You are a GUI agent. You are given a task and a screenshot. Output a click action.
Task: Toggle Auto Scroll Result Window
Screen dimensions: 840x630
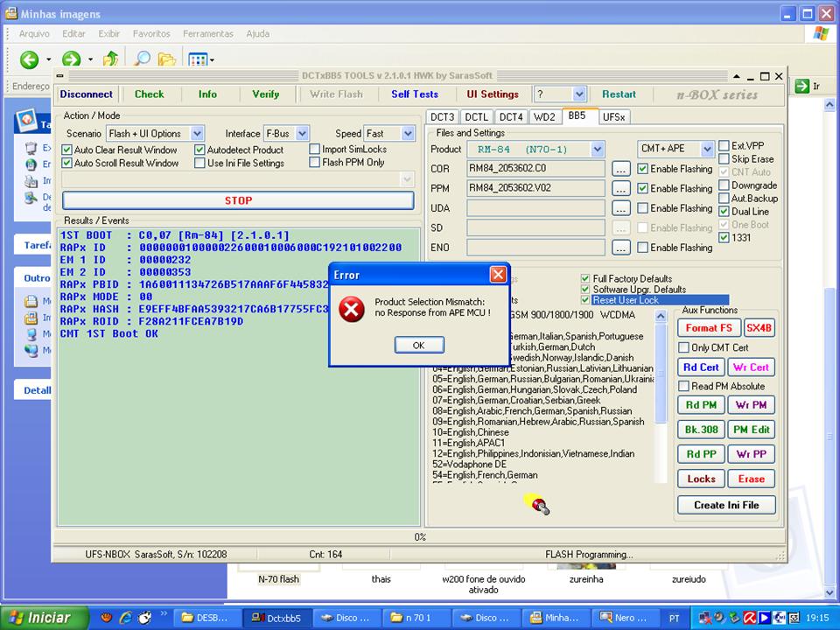67,163
